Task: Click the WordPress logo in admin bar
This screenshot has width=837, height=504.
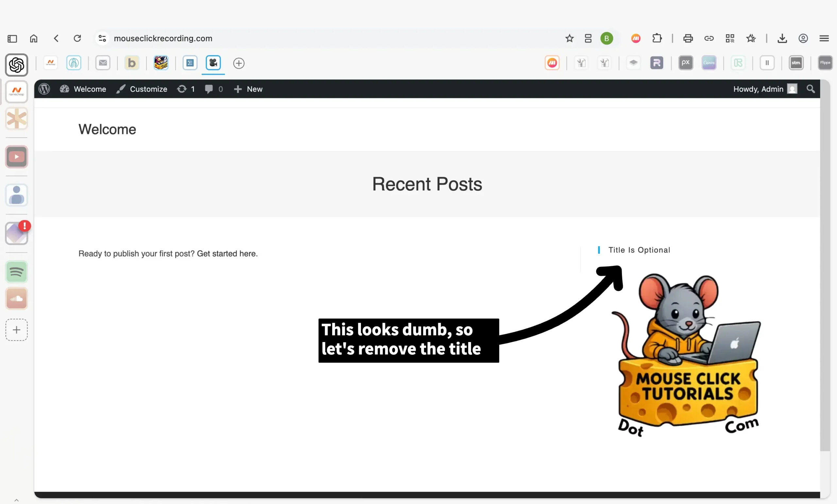Action: (x=44, y=89)
